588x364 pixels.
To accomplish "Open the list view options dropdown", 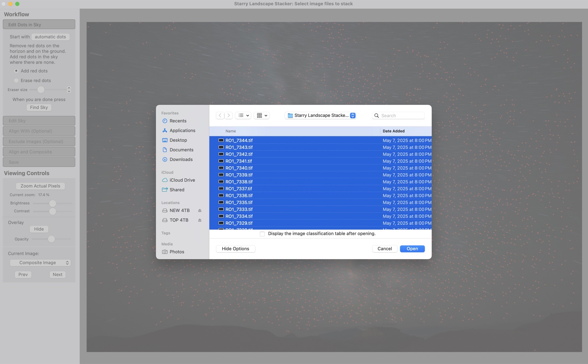I will [x=243, y=116].
